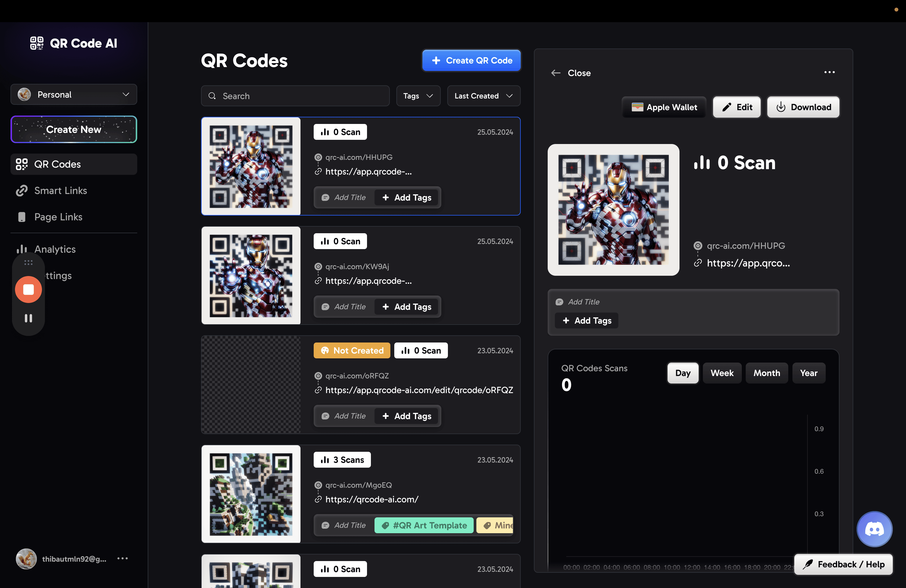This screenshot has height=588, width=906.
Task: Open the QR Codes section in sidebar
Action: tap(74, 164)
